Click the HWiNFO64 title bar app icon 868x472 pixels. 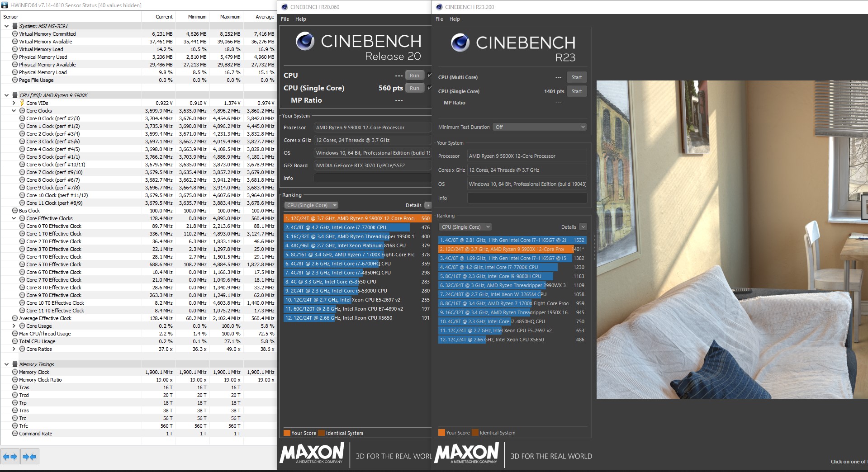click(5, 5)
